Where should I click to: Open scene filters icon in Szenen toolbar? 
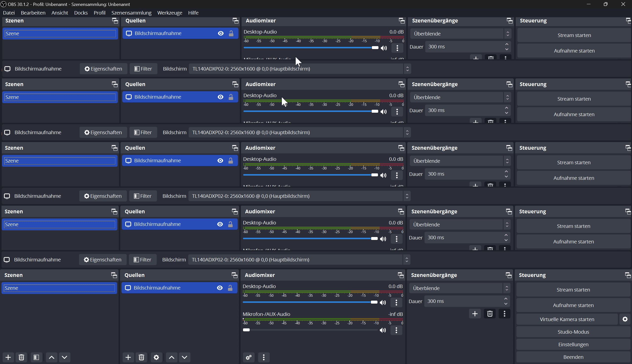(x=36, y=357)
